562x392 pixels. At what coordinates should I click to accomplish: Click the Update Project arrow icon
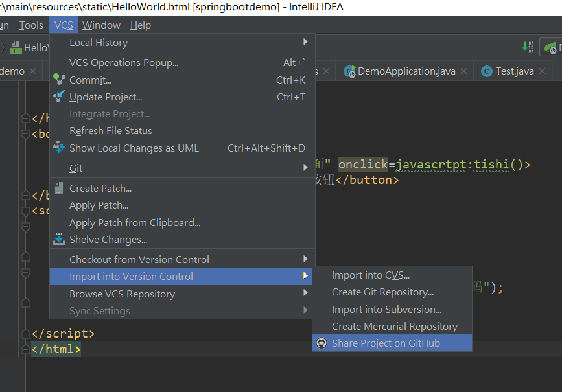(59, 96)
